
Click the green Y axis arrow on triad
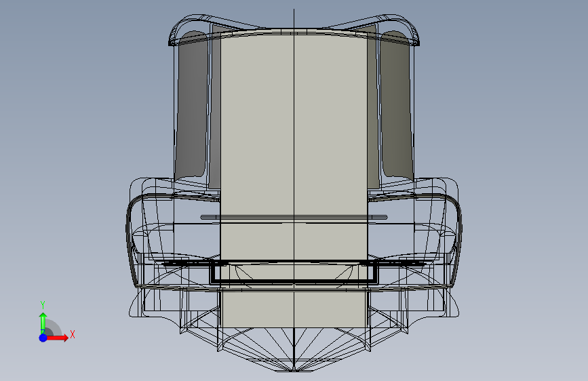(43, 321)
